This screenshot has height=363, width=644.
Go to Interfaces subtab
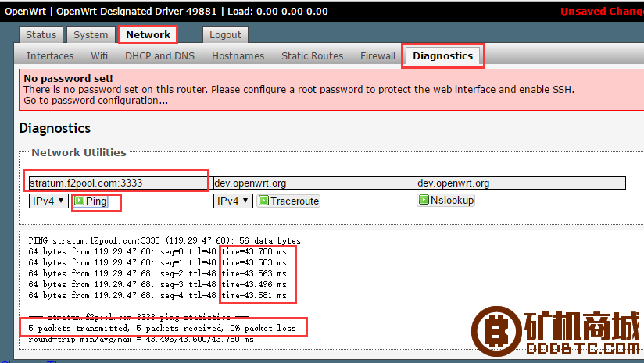(50, 55)
